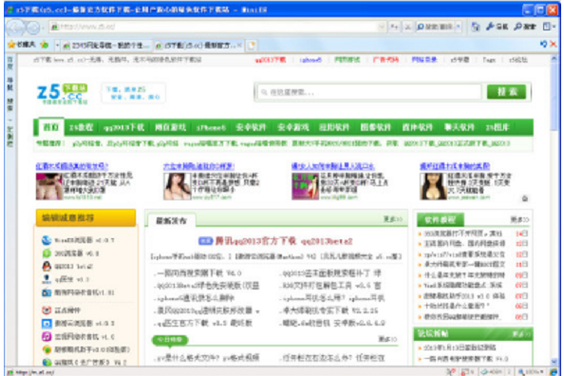The width and height of the screenshot is (564, 376).
Task: Click the restore closed tab arrow icon
Action: (x=543, y=44)
